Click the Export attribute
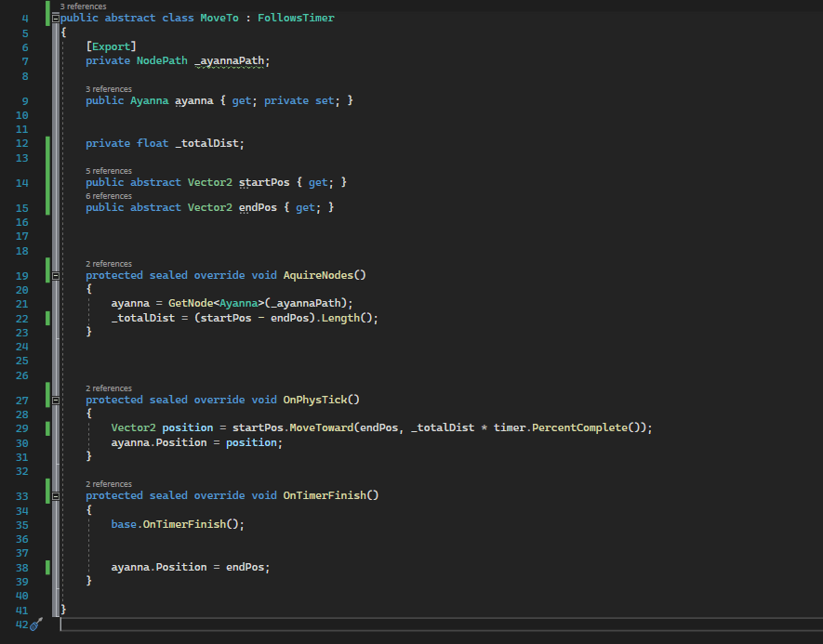This screenshot has width=823, height=644. (x=112, y=46)
